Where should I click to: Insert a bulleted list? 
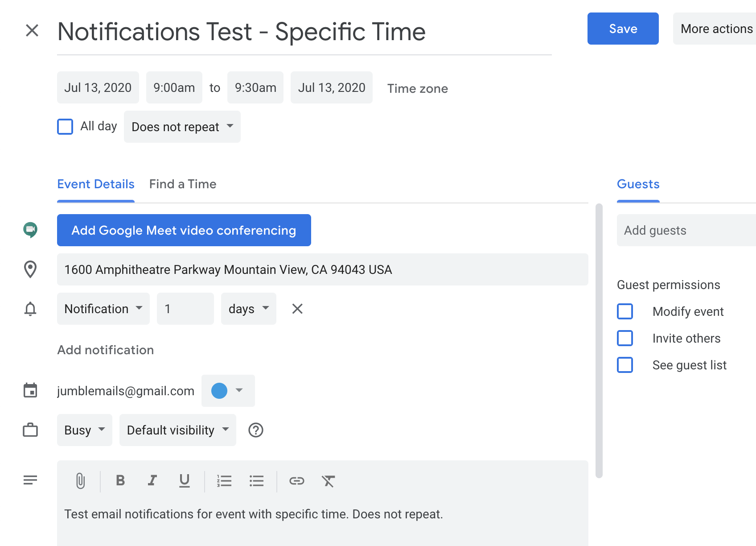[x=257, y=481]
